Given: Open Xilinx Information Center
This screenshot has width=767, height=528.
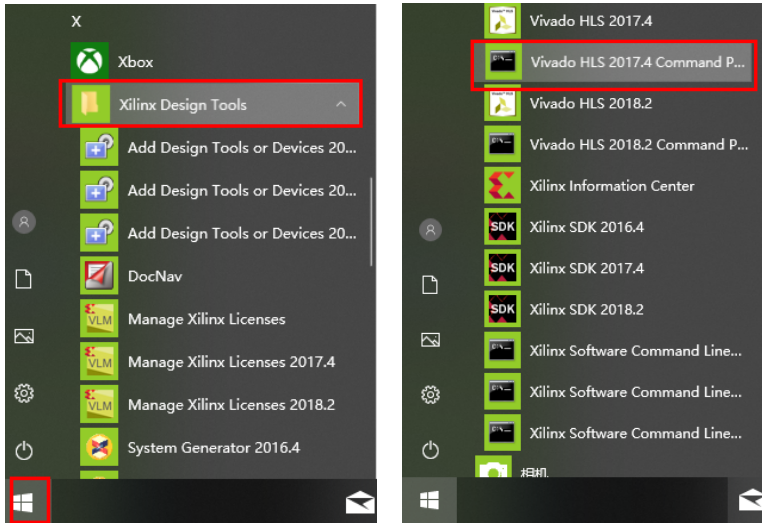Looking at the screenshot, I should (589, 186).
